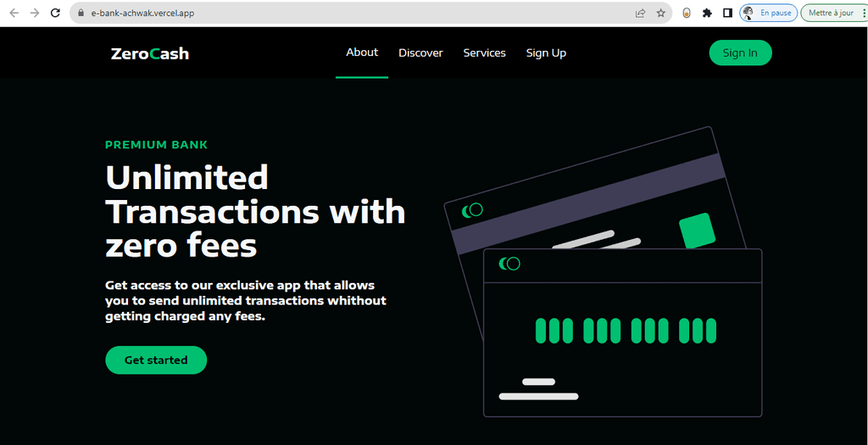The height and width of the screenshot is (445, 868).
Task: Toggle the browser side panel icon
Action: click(728, 13)
